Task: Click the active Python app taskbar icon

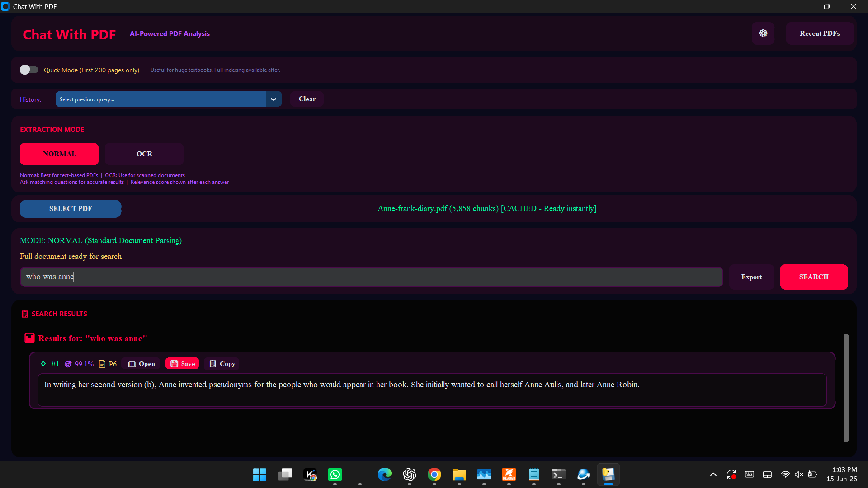Action: point(609,474)
